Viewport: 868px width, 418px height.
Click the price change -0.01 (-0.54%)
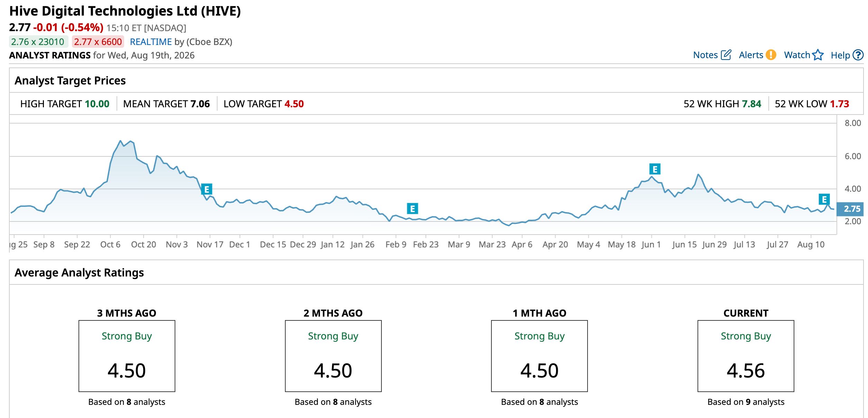pos(68,27)
